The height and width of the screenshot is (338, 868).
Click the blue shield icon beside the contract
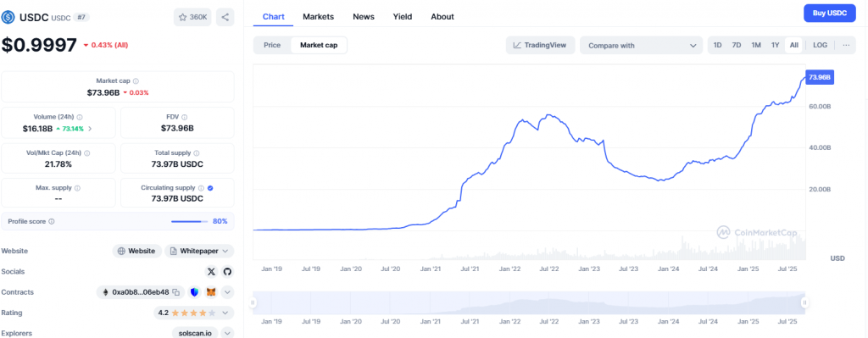(194, 292)
